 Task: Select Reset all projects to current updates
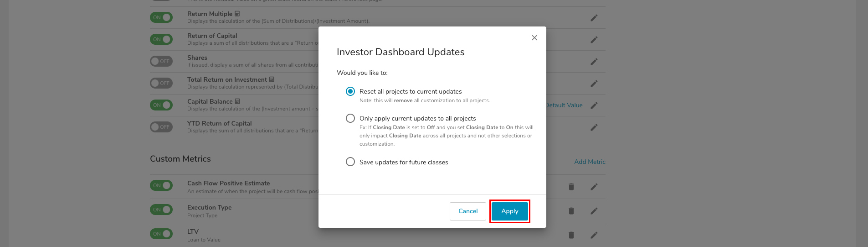tap(350, 91)
